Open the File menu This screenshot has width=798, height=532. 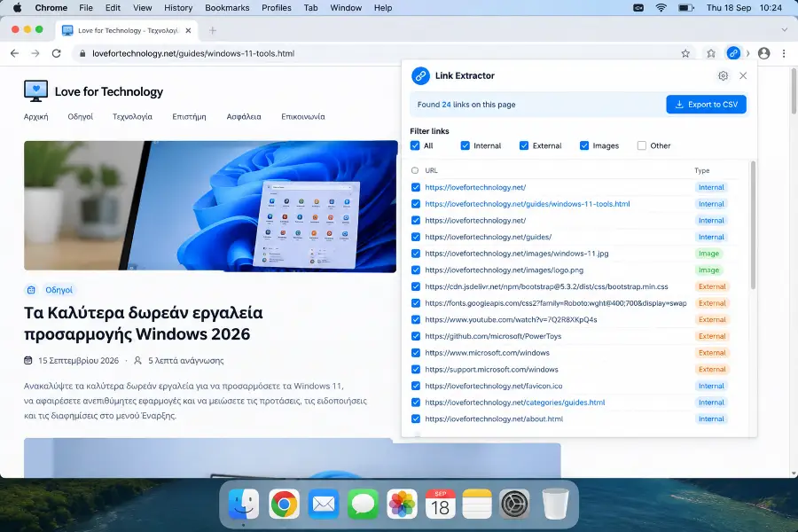point(86,8)
